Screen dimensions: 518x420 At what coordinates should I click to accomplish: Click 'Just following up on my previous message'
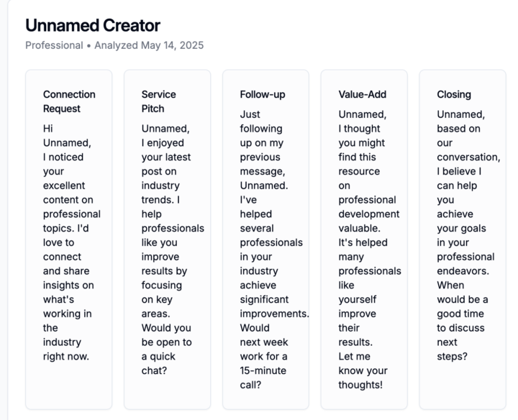click(x=263, y=142)
